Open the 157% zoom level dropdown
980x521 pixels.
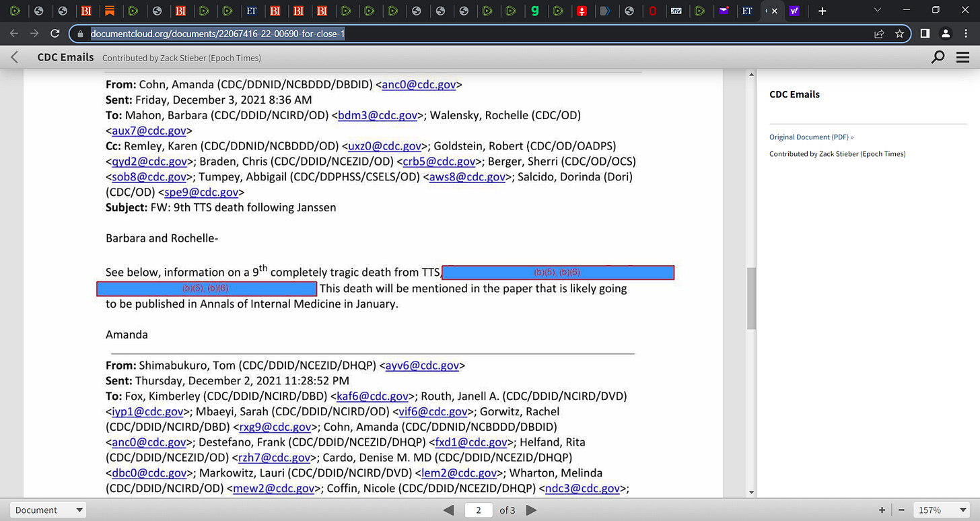pyautogui.click(x=942, y=510)
